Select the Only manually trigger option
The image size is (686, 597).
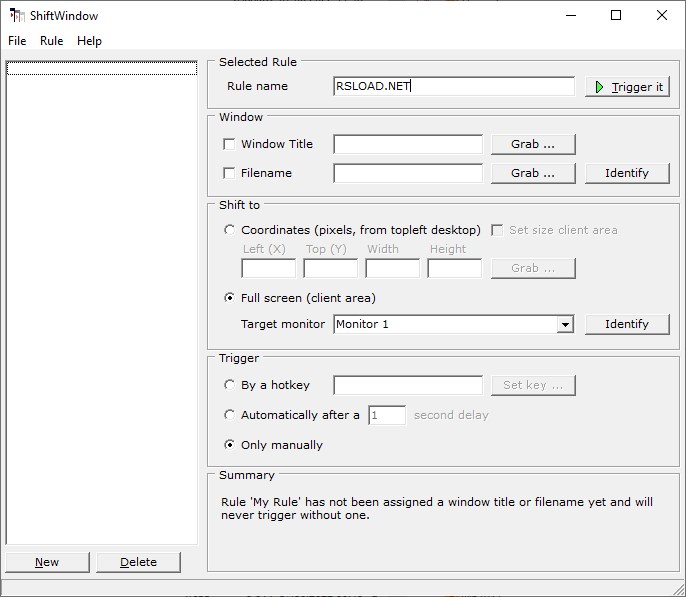pos(229,445)
